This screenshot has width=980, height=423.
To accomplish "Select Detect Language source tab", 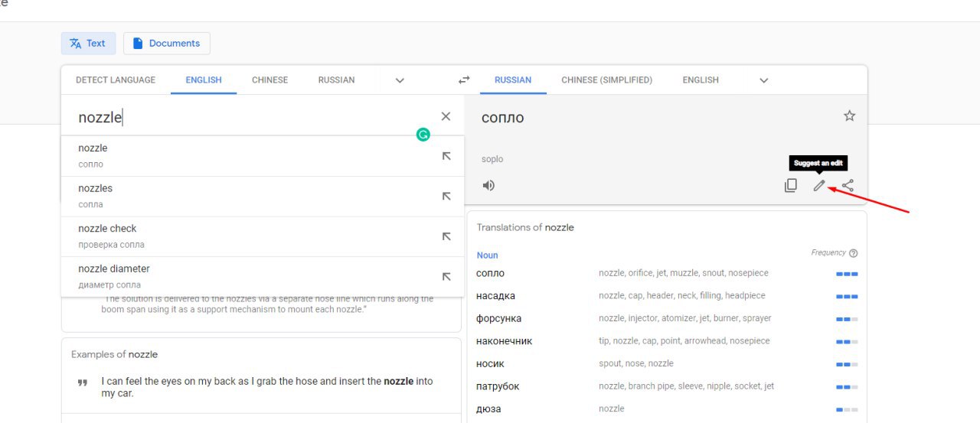I will coord(116,80).
